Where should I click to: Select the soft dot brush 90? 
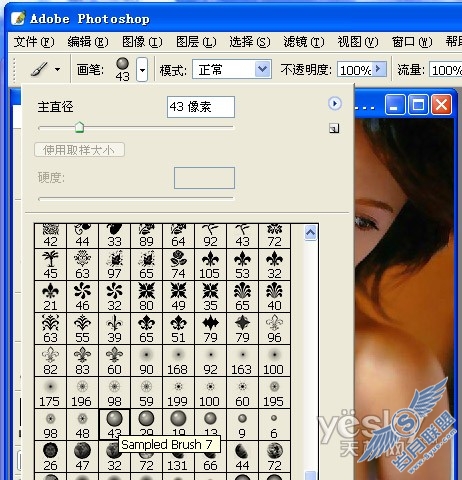[146, 361]
